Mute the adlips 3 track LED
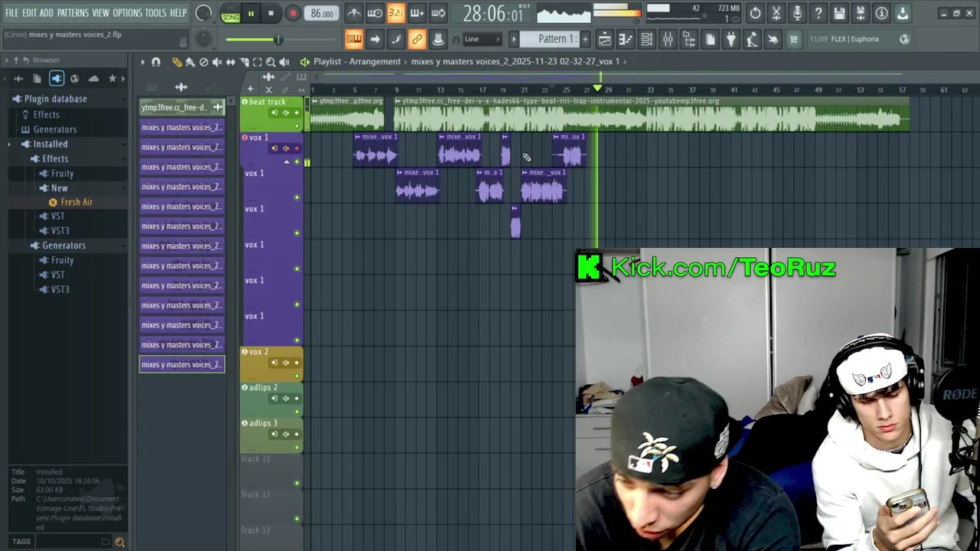This screenshot has width=980, height=551. tap(297, 448)
